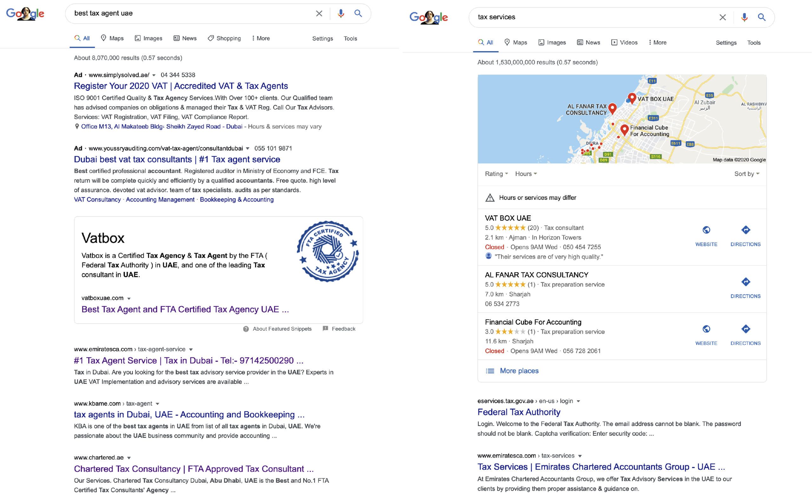Expand arrow next to eservices.tax.gov.ae login
Screen dimensions: 812x504
[x=578, y=401]
